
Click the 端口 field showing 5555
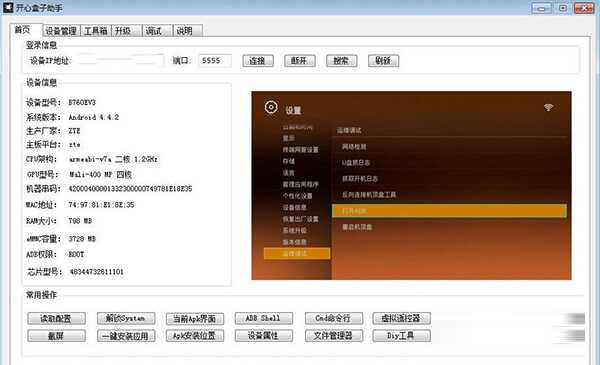[x=215, y=60]
